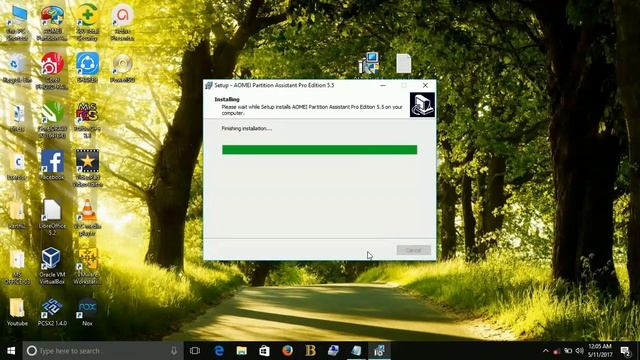The image size is (640, 360).
Task: Open the blue monitor shortcut at the desktop corner
Action: coord(17,24)
